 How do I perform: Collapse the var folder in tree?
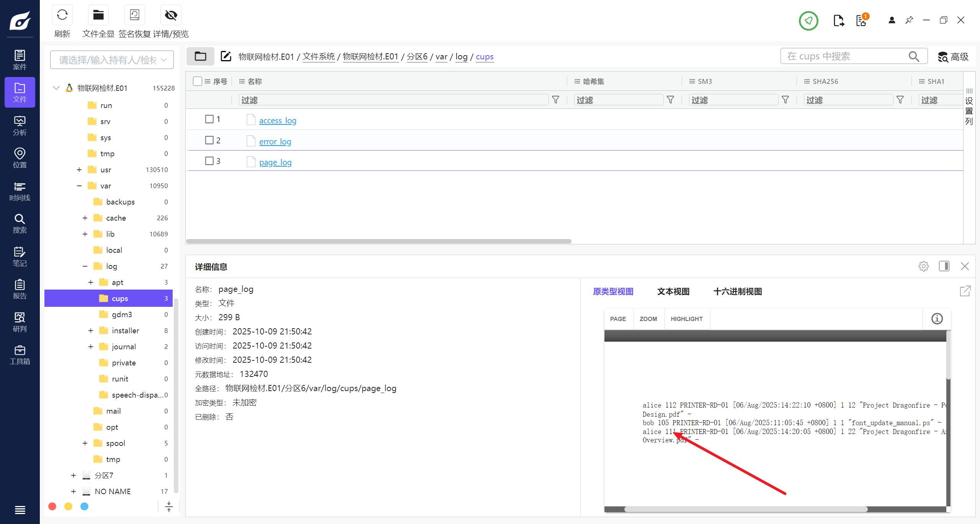tap(79, 186)
